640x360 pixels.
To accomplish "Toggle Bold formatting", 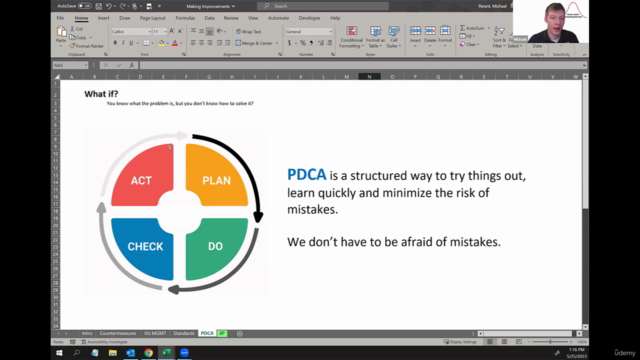I will point(116,43).
